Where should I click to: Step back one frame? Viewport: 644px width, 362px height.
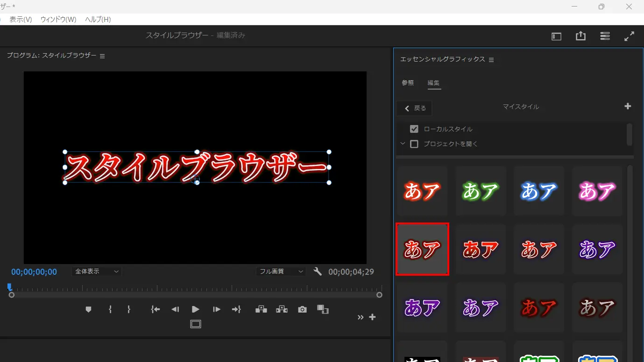click(x=175, y=309)
